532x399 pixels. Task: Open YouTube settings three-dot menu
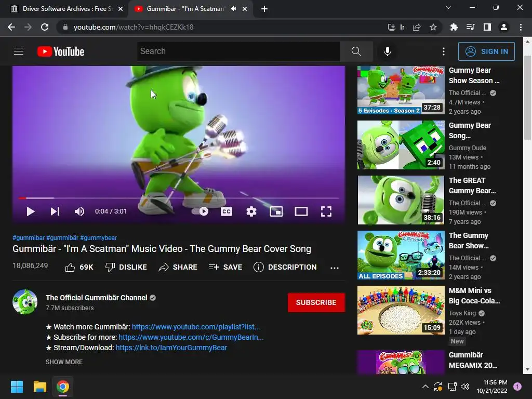click(444, 51)
